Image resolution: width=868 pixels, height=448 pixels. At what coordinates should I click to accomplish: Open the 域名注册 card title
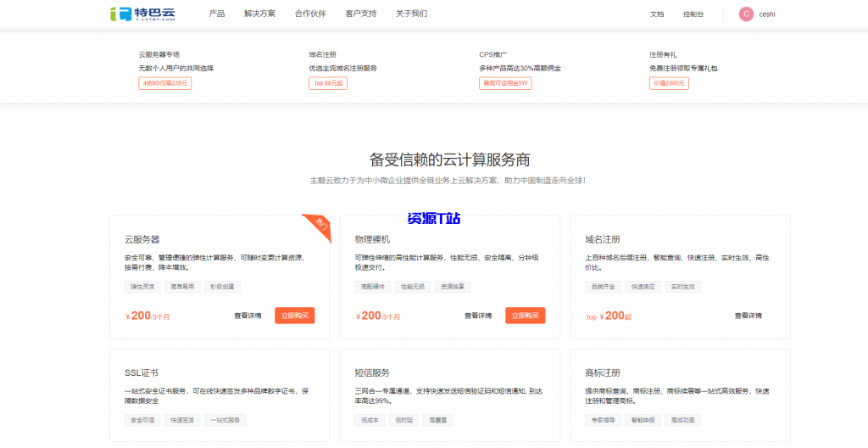(x=603, y=239)
